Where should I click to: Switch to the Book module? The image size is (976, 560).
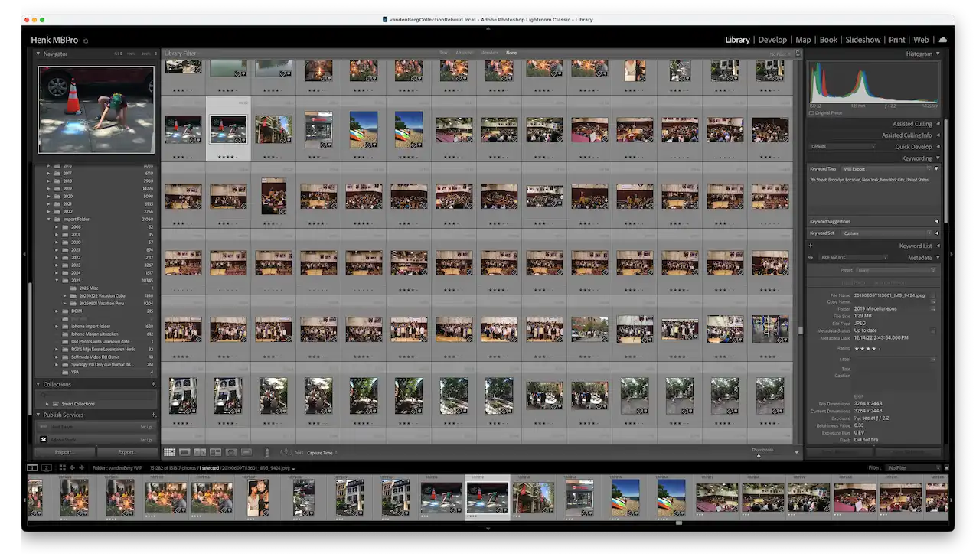828,40
